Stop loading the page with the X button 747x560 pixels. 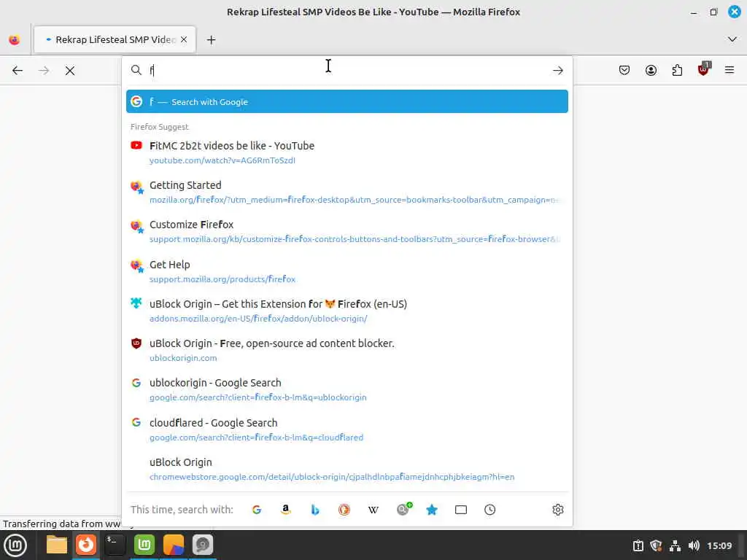point(70,71)
